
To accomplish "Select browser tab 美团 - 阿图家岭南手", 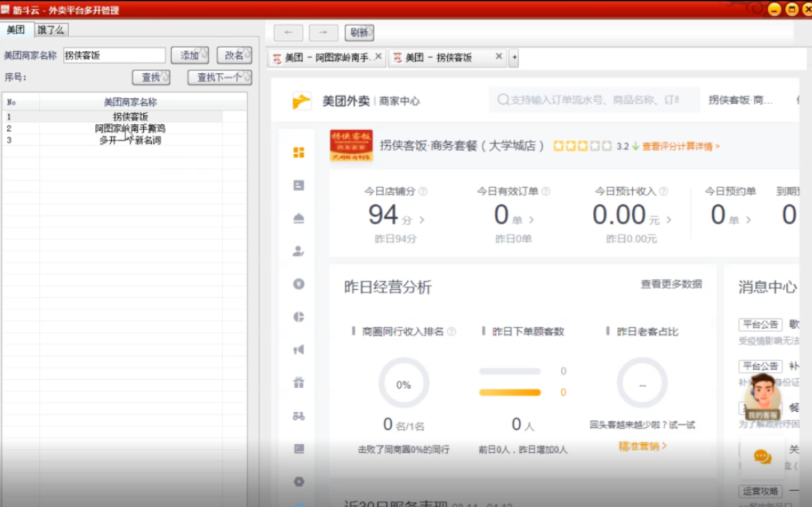I will tap(327, 57).
